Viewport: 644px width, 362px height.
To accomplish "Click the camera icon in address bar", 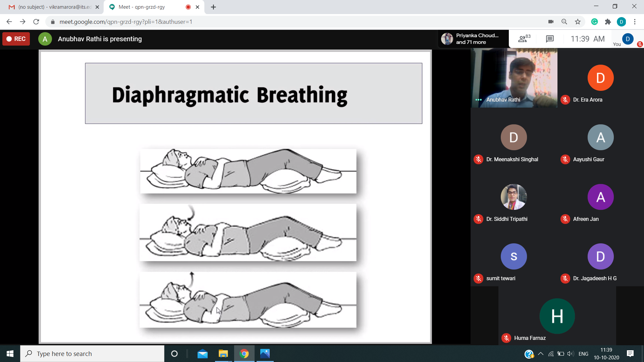I will click(x=551, y=22).
